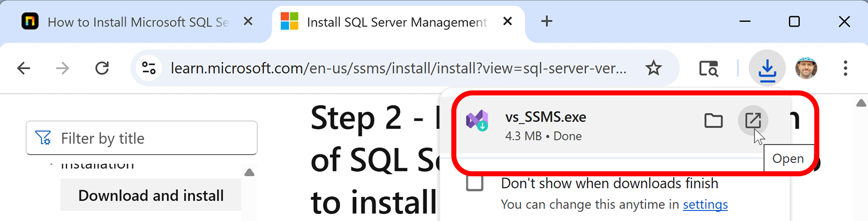
Task: Open a new browser tab
Action: pos(547,22)
